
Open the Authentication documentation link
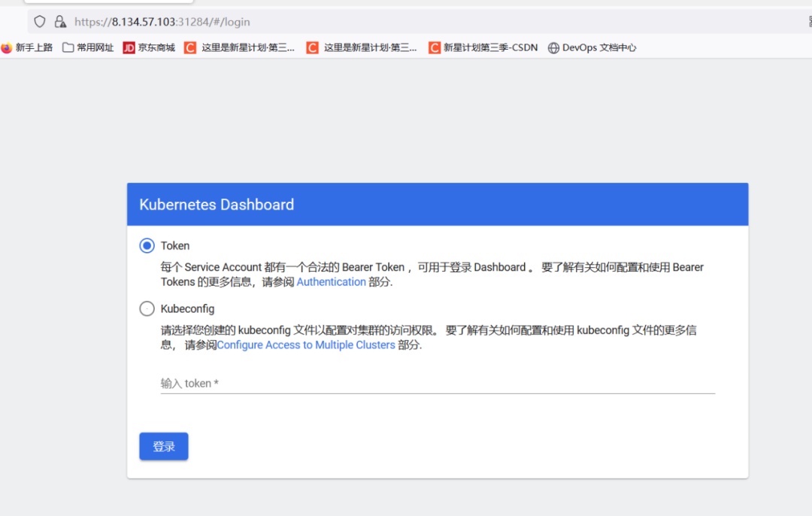(x=332, y=282)
